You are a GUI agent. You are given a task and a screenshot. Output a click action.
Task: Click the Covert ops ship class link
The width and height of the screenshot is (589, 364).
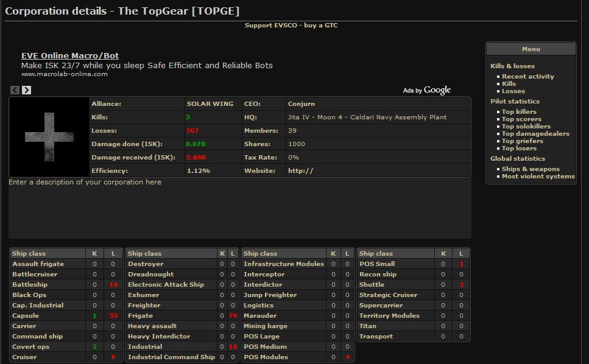30,347
